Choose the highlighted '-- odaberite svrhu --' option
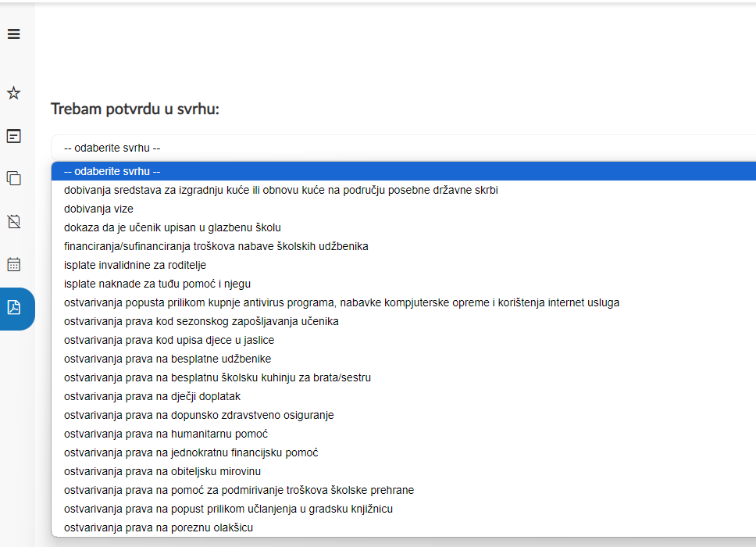The image size is (756, 547). [x=404, y=171]
